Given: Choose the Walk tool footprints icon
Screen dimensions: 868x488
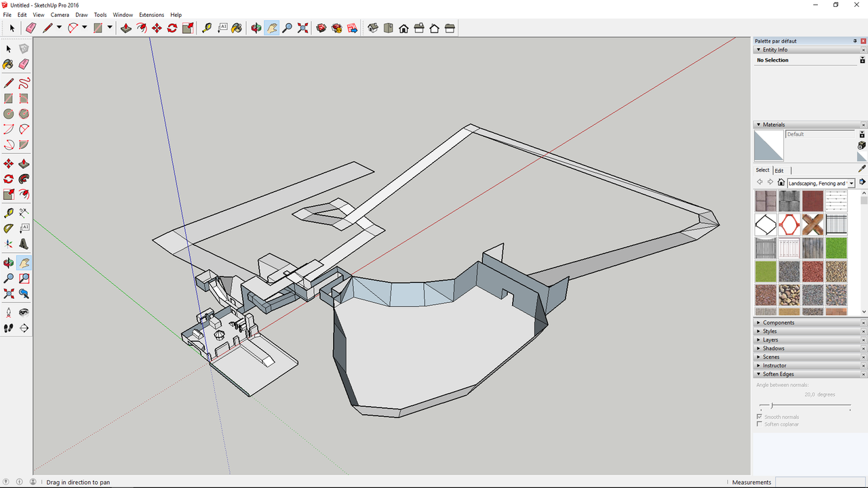Looking at the screenshot, I should [x=8, y=328].
